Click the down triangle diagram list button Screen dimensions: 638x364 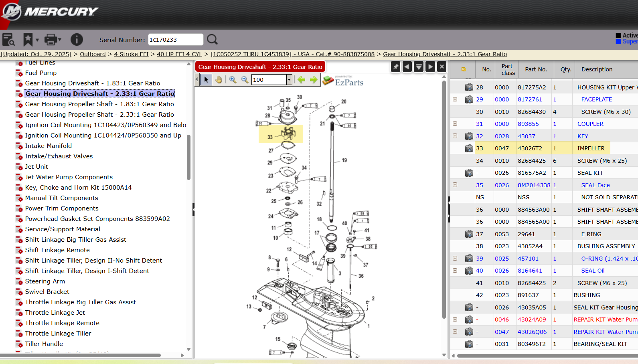[x=419, y=67]
